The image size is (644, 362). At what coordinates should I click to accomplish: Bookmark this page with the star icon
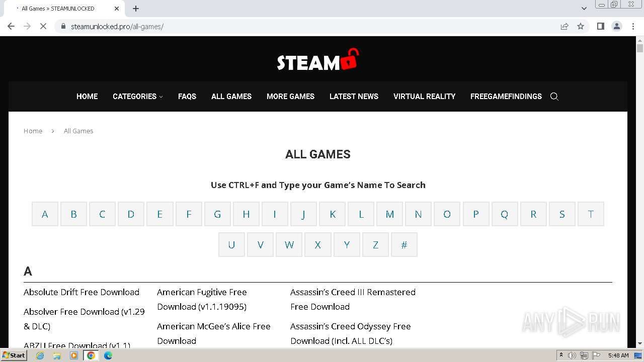pyautogui.click(x=581, y=26)
